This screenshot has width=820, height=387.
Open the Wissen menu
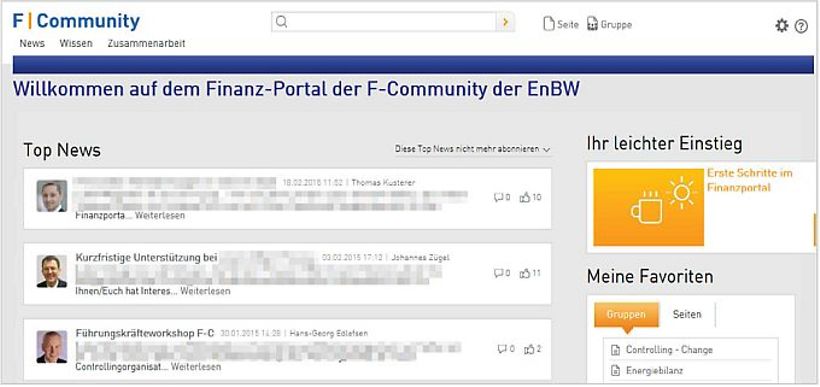pyautogui.click(x=76, y=44)
